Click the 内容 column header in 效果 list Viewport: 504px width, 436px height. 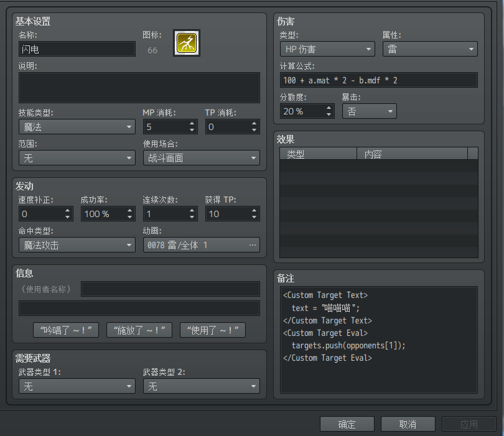point(413,154)
